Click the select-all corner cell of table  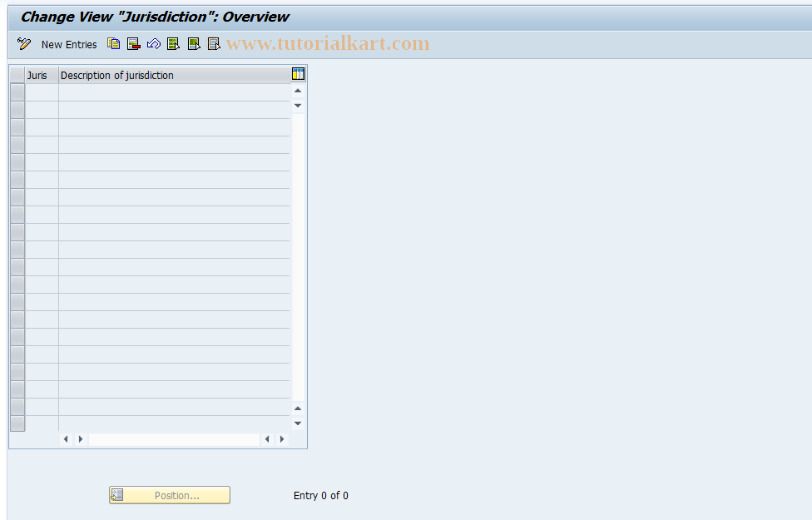pos(17,75)
